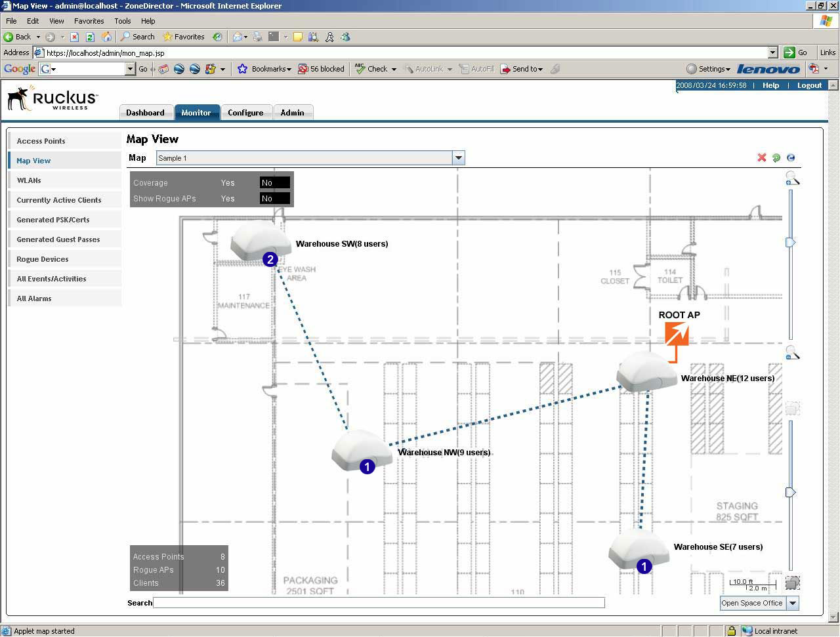Click the IE address bar URL field
The image size is (840, 637).
(406, 53)
